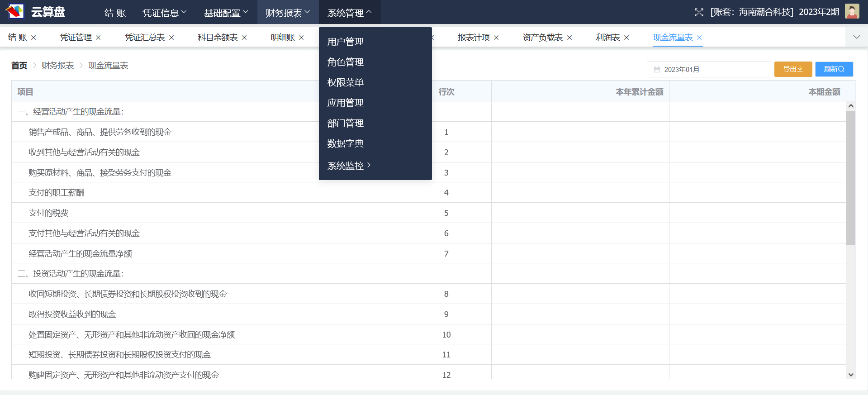This screenshot has width=868, height=395.
Task: Open the 2023年01月 date picker field
Action: 708,69
